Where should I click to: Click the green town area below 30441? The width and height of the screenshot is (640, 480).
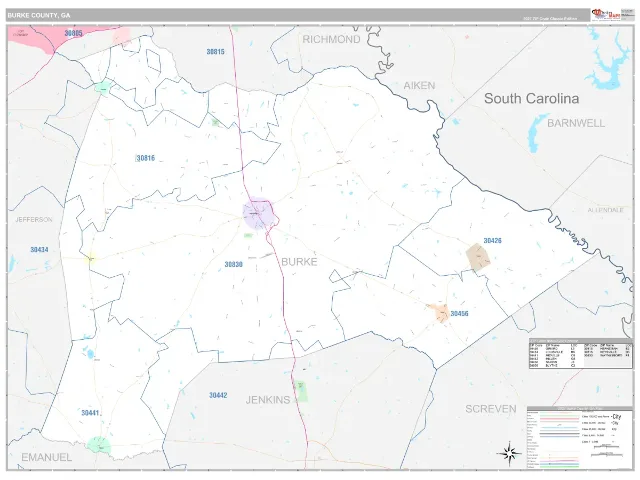[99, 445]
